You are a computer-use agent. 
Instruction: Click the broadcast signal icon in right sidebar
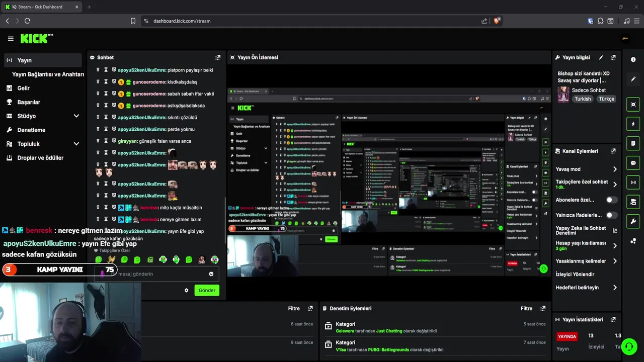coord(633,183)
